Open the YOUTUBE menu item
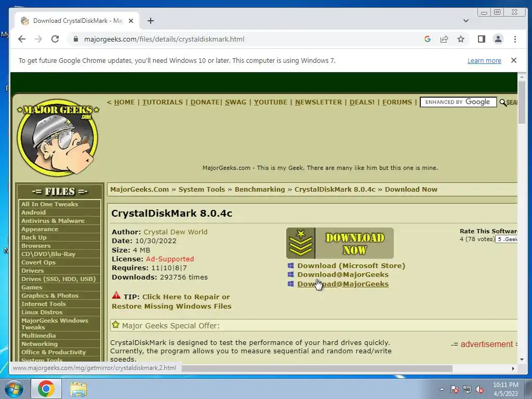 click(x=270, y=102)
